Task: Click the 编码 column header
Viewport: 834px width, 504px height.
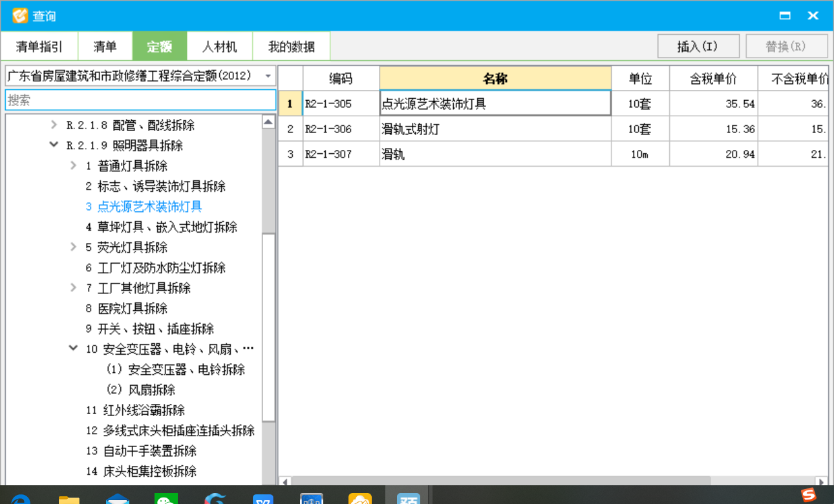Action: (341, 79)
